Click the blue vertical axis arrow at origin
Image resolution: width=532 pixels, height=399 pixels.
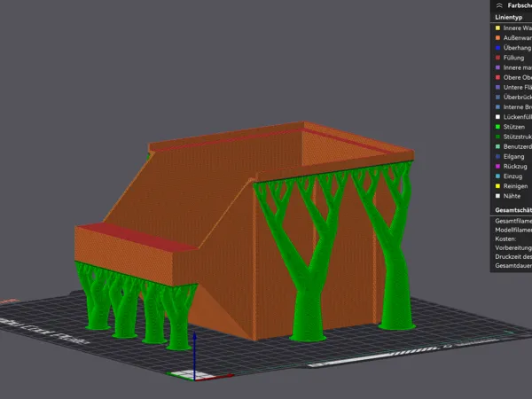[195, 356]
